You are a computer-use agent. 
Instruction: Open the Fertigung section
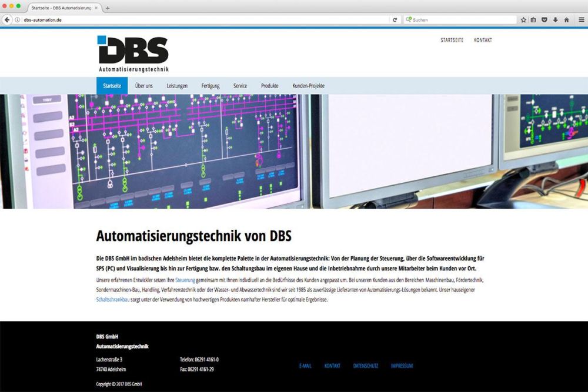click(211, 85)
